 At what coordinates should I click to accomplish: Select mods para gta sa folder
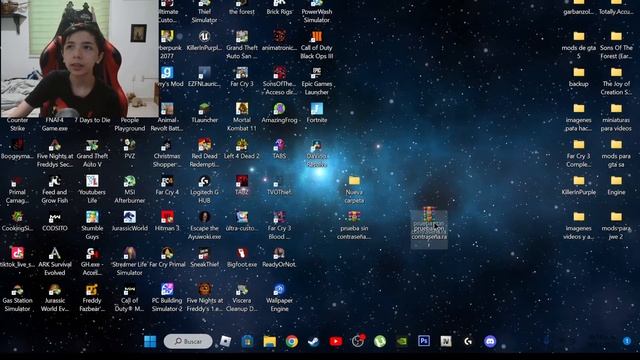616,153
